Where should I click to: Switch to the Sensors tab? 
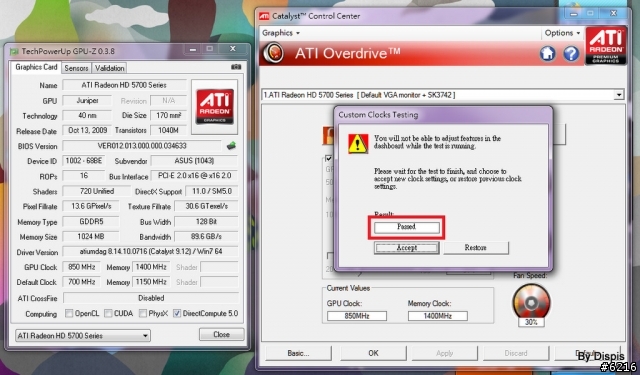point(76,68)
